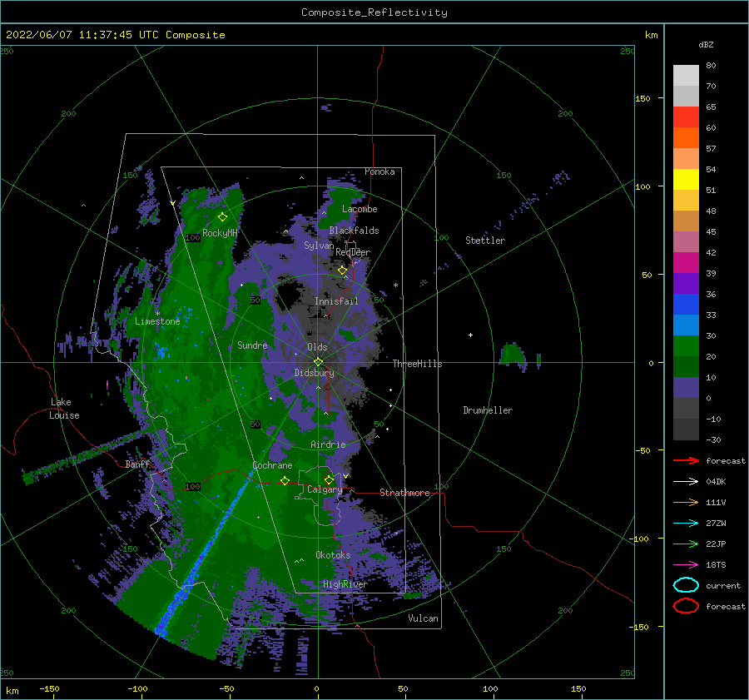Select the royal blue swatch between 36 and 33
Viewport: 749px width, 700px height.
tap(686, 304)
